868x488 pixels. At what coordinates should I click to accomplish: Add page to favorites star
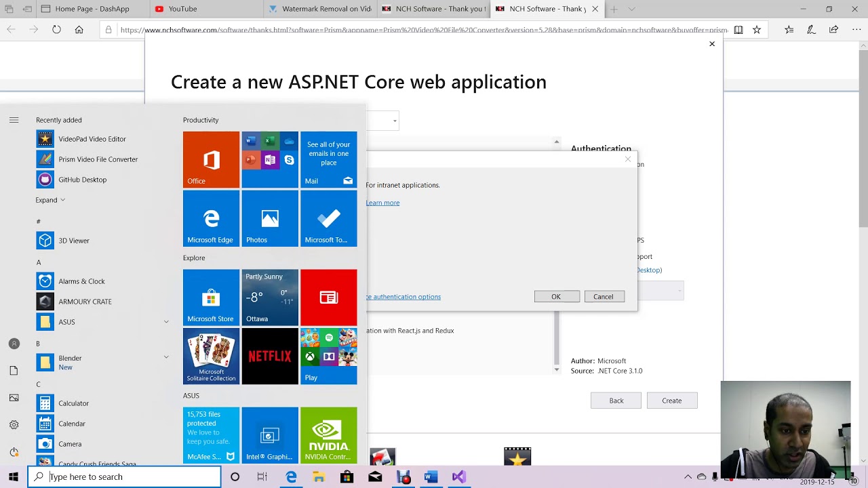coord(757,30)
